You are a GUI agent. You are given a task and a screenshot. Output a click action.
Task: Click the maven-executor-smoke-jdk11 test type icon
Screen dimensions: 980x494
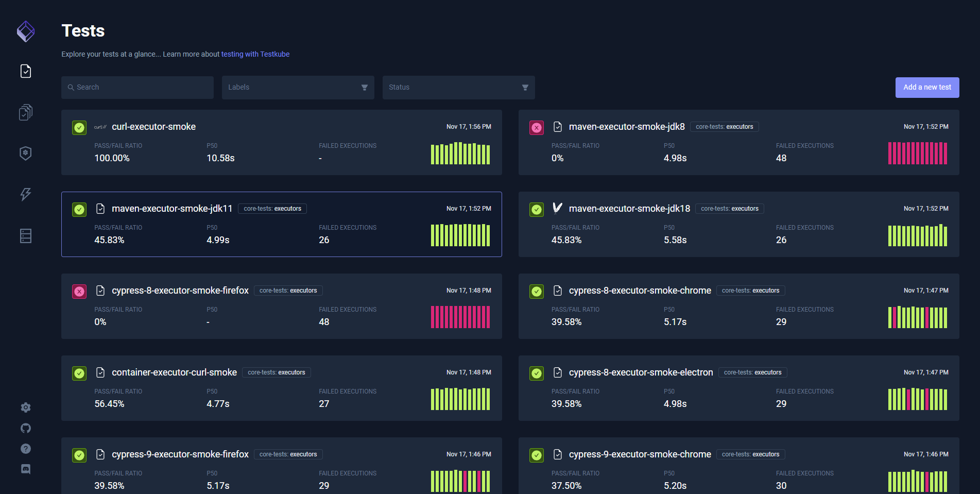click(x=100, y=209)
